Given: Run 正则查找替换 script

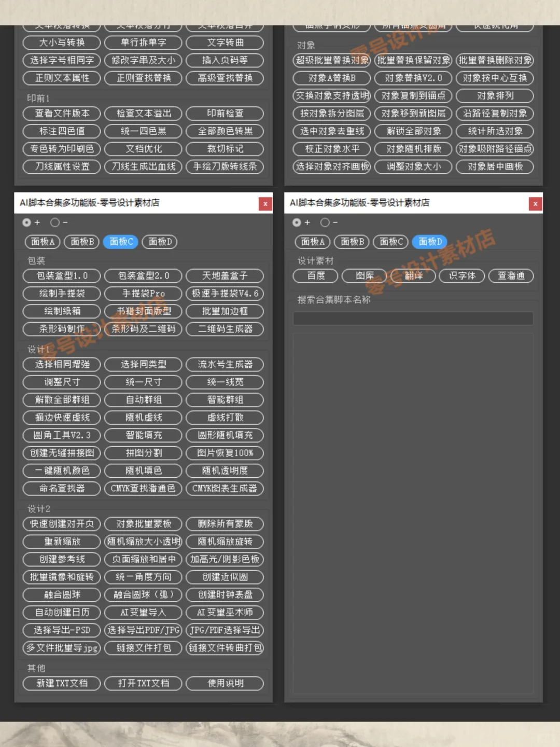Looking at the screenshot, I should [144, 78].
